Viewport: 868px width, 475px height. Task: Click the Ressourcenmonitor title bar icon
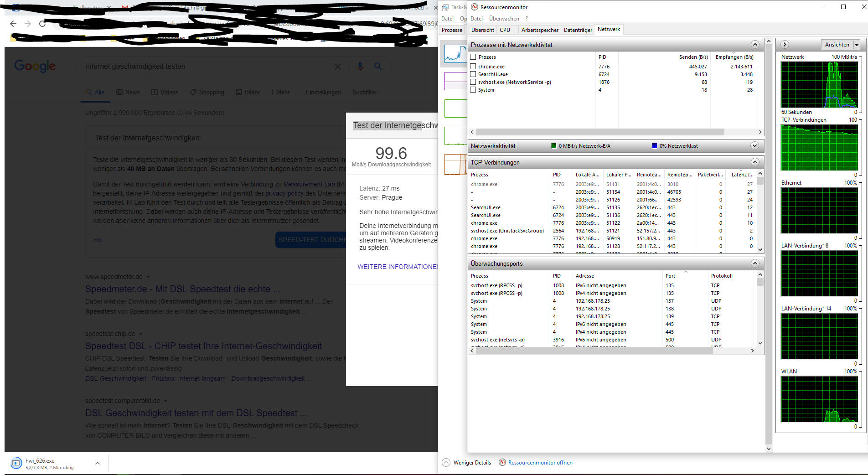click(475, 7)
